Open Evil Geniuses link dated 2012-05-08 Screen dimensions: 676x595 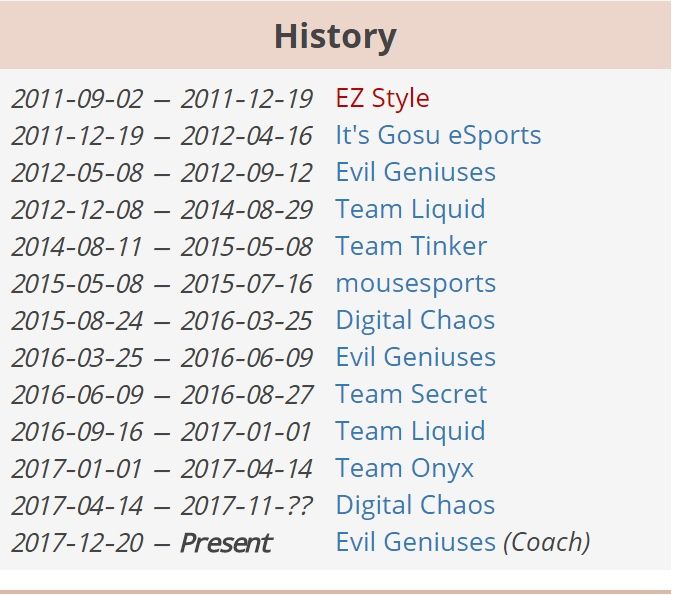pos(415,173)
